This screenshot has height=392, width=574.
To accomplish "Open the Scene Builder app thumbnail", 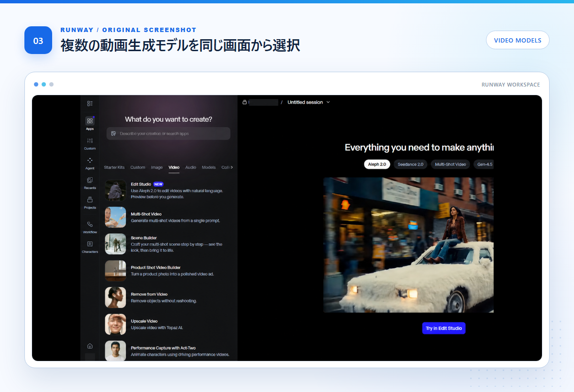I will point(115,244).
